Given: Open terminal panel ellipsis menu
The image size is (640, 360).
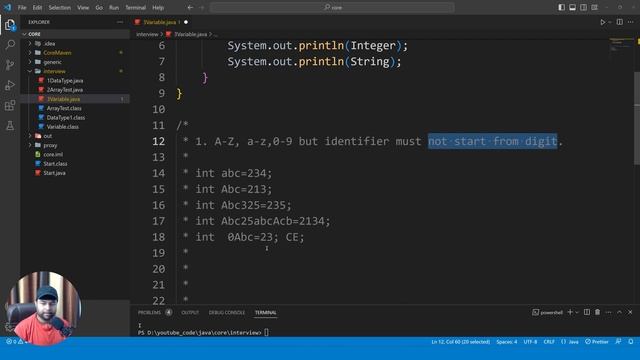Looking at the screenshot, I should point(609,312).
